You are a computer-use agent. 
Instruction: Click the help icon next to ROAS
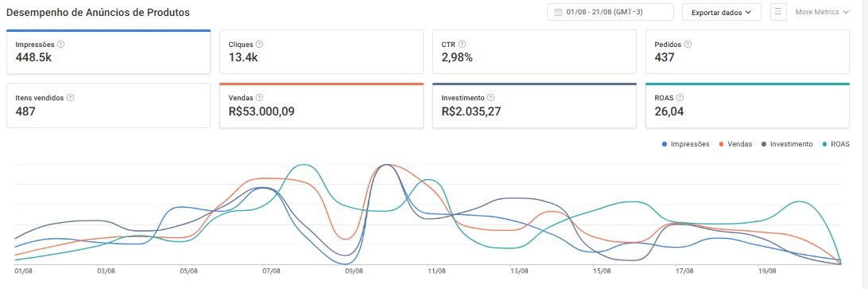click(680, 98)
